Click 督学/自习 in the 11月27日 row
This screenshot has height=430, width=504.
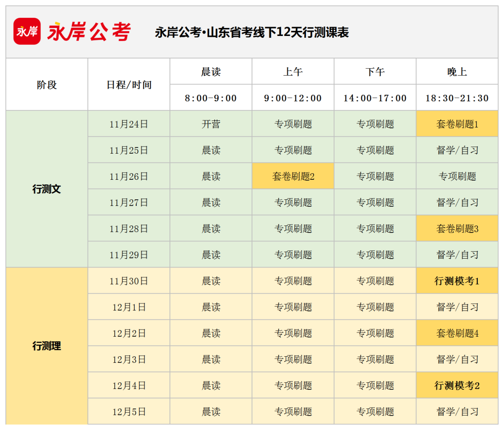pos(457,202)
